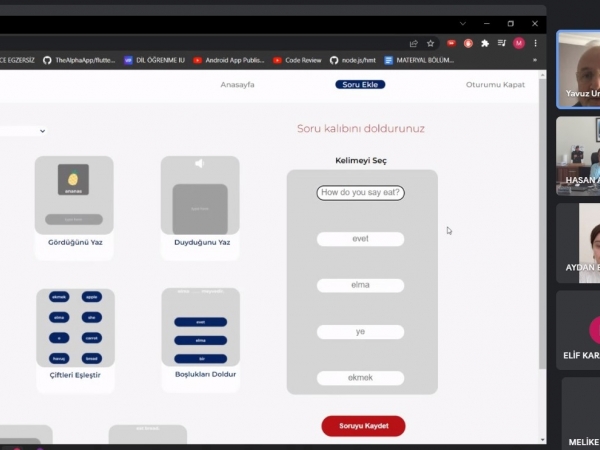Open the red video recorder extension icon

(452, 43)
